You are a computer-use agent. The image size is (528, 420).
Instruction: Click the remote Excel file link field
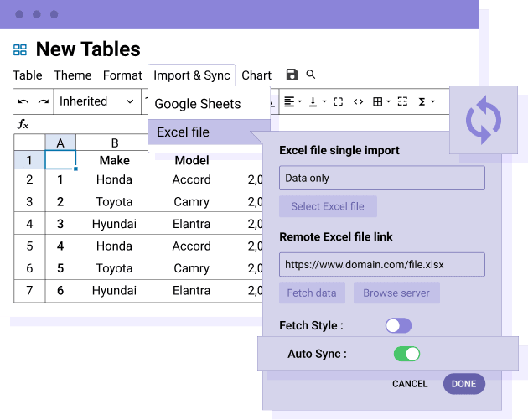(381, 264)
